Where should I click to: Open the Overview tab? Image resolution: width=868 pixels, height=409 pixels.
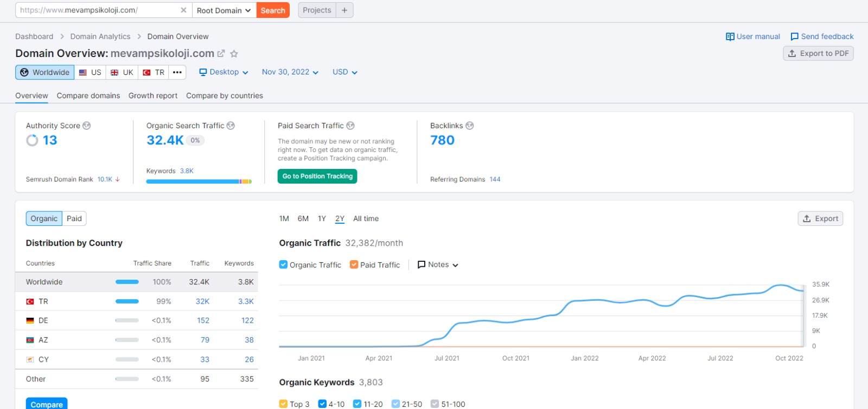[31, 96]
